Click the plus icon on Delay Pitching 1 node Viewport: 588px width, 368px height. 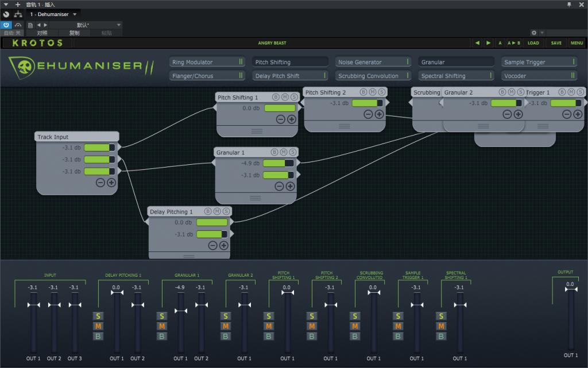(223, 246)
